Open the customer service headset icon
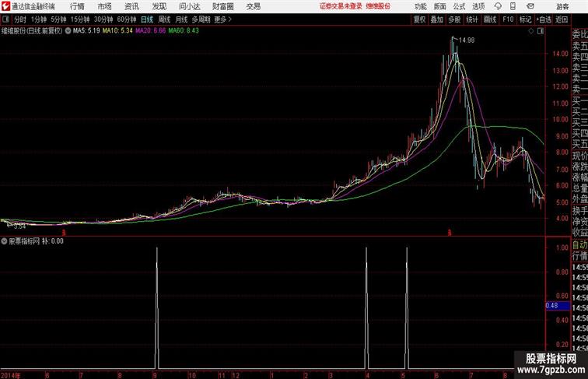Screen dimensions: 588x379 [x=498, y=6]
